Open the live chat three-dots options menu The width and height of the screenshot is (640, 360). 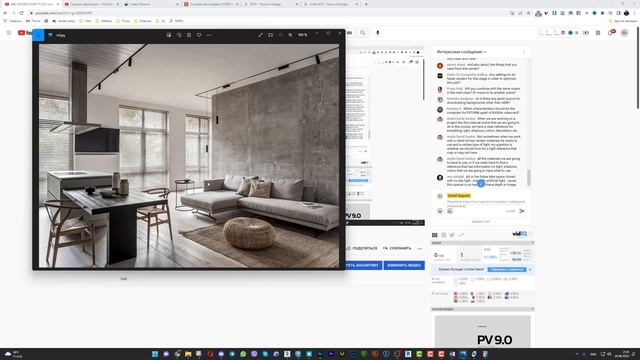tap(524, 52)
